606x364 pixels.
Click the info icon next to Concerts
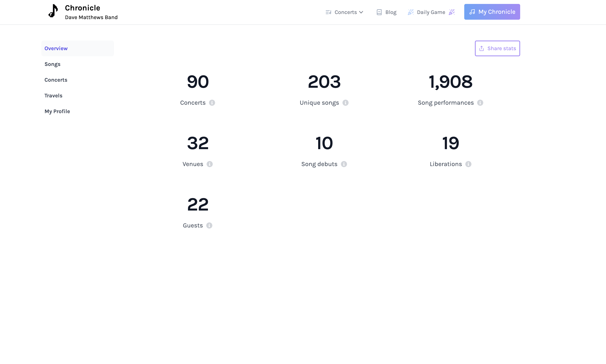[x=212, y=103]
